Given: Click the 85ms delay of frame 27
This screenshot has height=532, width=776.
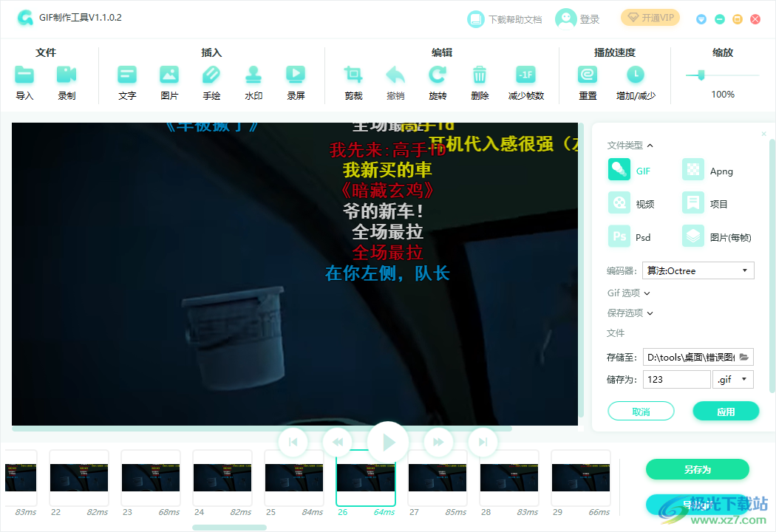Looking at the screenshot, I should [x=456, y=512].
